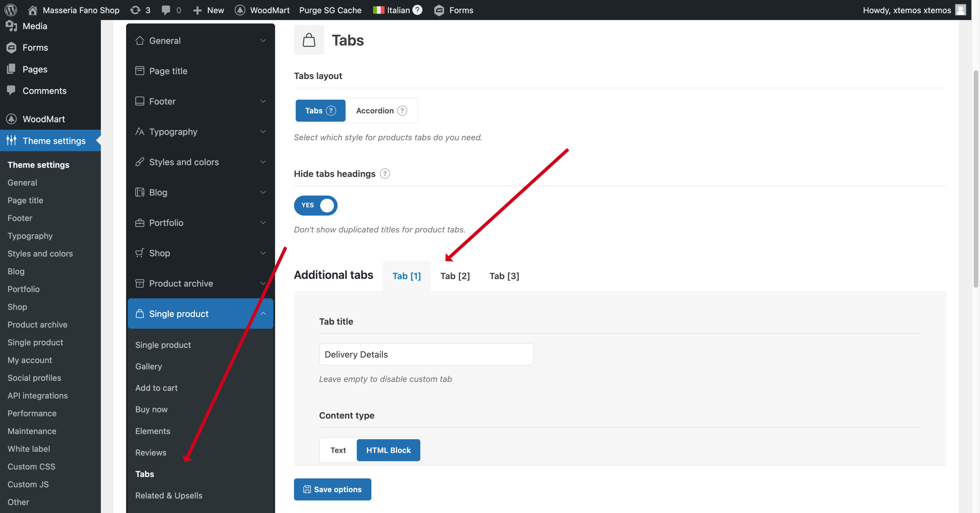Click the WoodMart sidebar logo icon
The width and height of the screenshot is (980, 513).
coord(11,119)
